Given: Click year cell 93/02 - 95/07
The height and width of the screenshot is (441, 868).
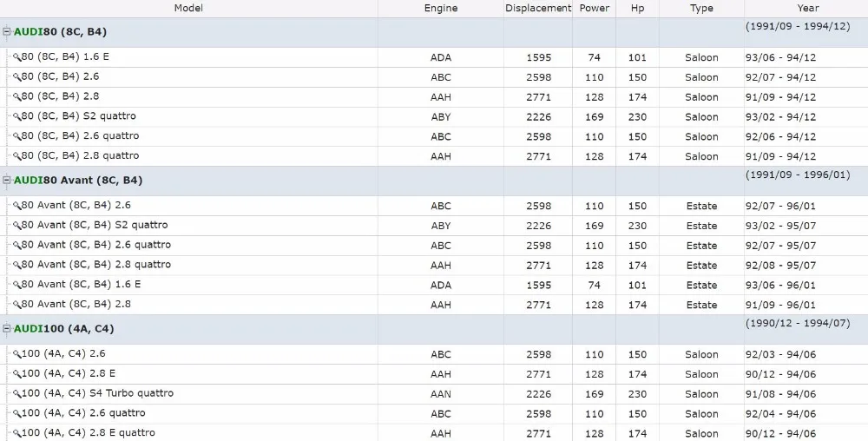Looking at the screenshot, I should coord(780,226).
